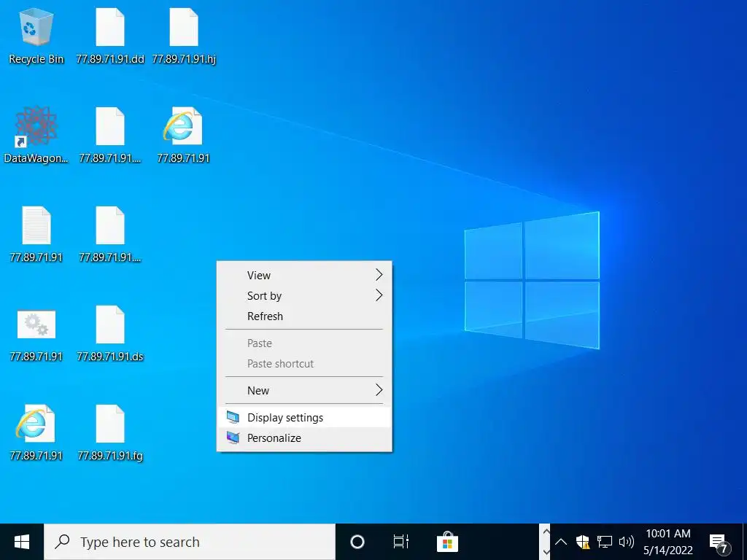This screenshot has width=747, height=560.
Task: Open Task View on the taskbar
Action: pyautogui.click(x=400, y=542)
